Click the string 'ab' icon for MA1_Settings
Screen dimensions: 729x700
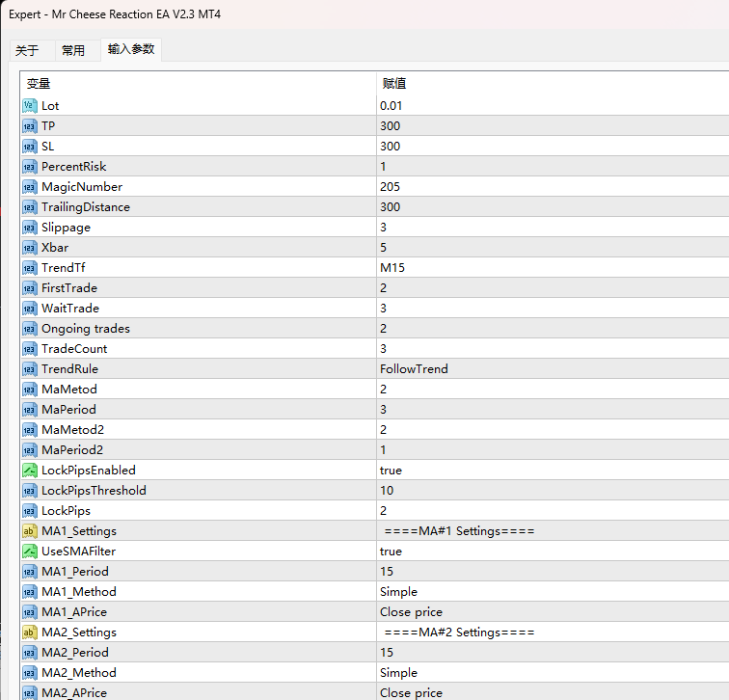29,531
